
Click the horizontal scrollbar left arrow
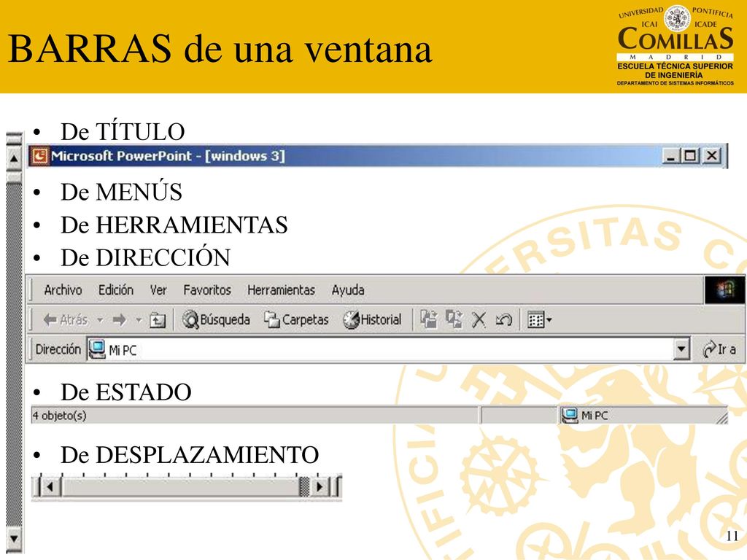pos(50,486)
